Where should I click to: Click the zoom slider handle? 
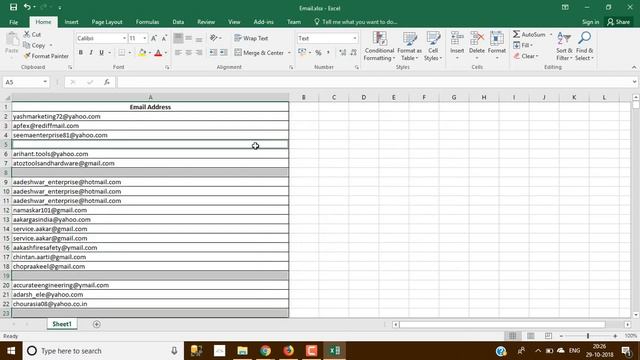click(588, 336)
